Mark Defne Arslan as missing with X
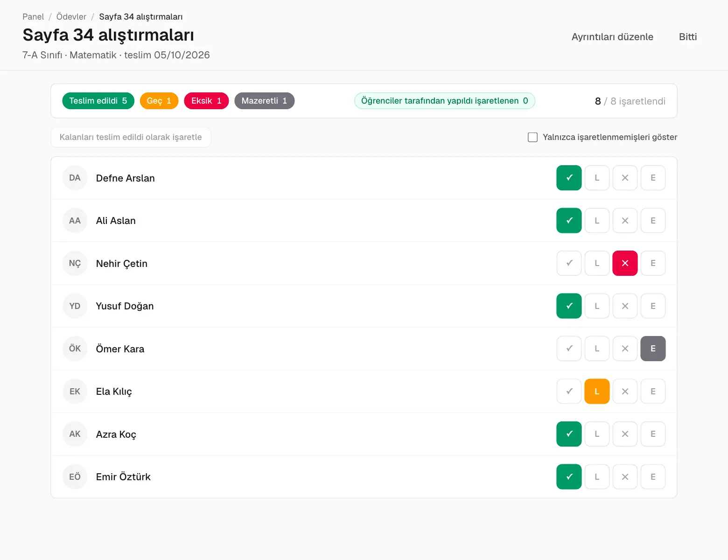This screenshot has height=560, width=728. click(625, 178)
